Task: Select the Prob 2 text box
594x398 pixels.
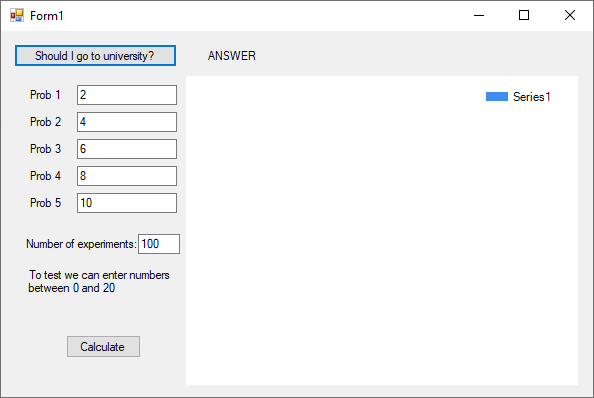Action: (127, 122)
